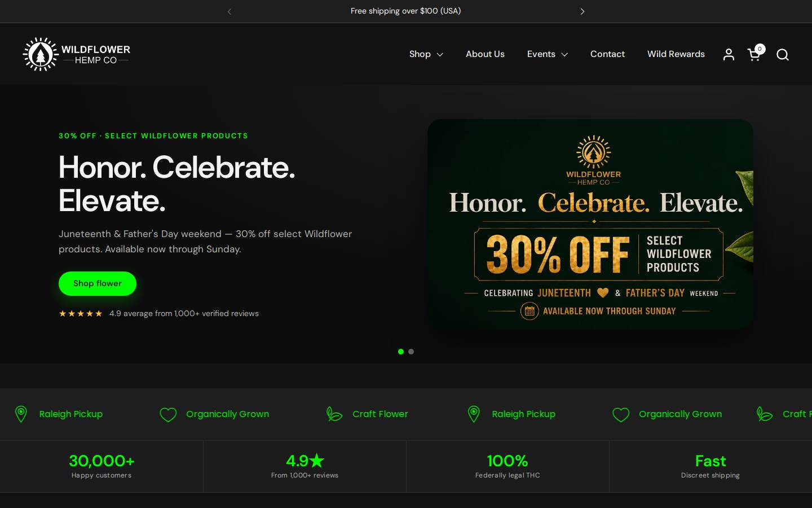Click the five-star rating icons
812x508 pixels.
(81, 313)
